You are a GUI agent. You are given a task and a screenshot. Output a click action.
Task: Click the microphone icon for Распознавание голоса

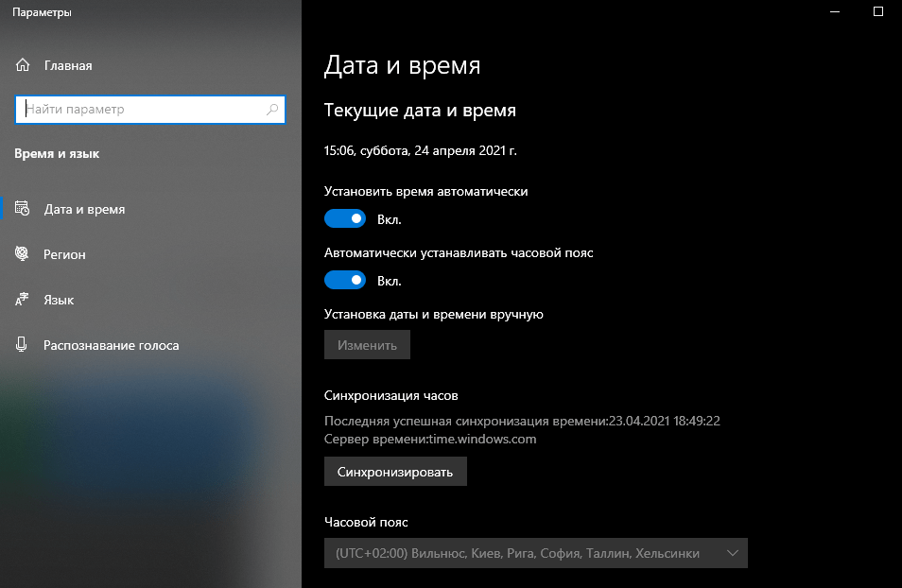pos(23,345)
